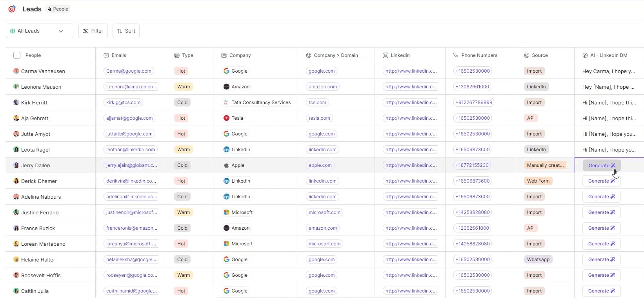The height and width of the screenshot is (298, 644).
Task: Open the Filter options
Action: [93, 31]
